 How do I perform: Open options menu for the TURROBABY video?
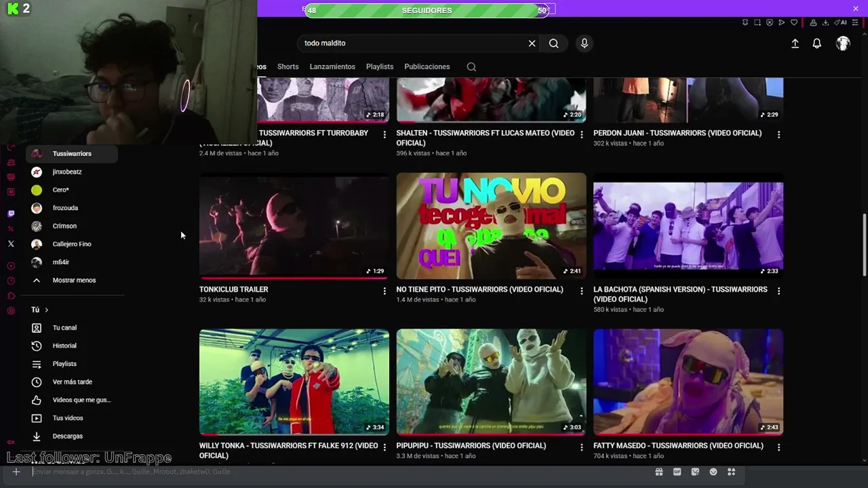click(384, 135)
